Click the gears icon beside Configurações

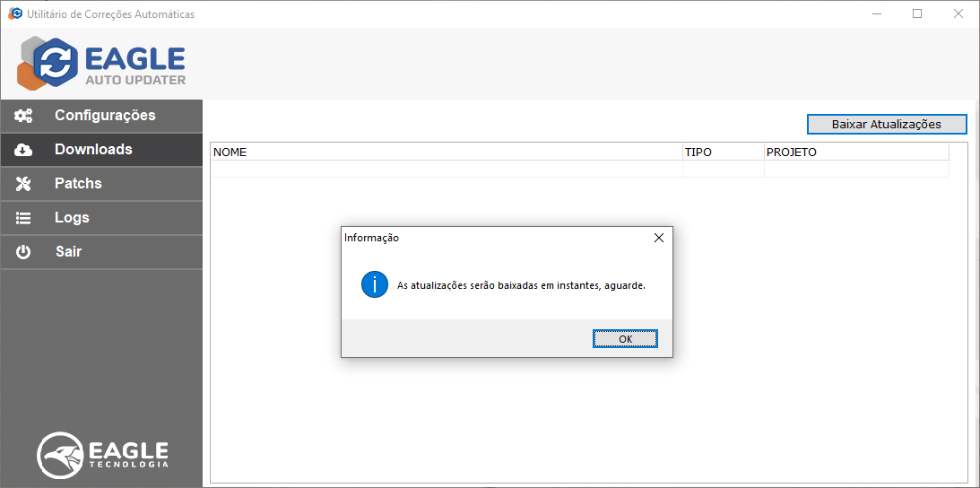[x=23, y=116]
